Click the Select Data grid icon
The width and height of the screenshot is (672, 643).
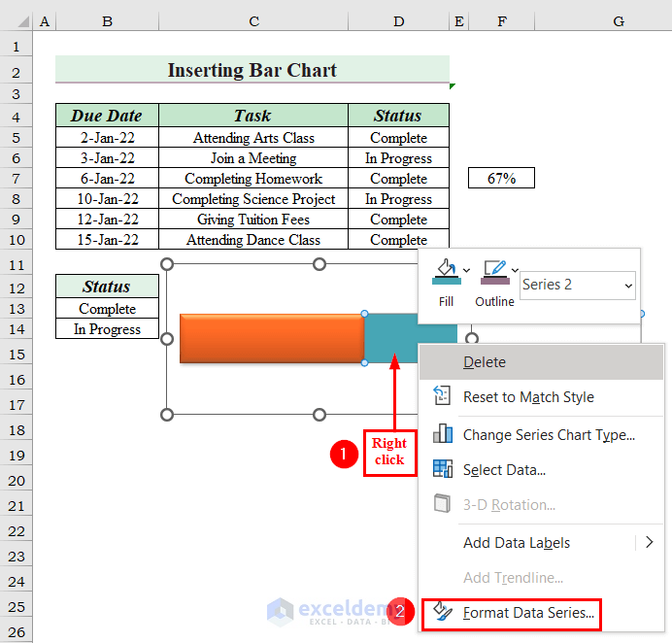click(443, 468)
